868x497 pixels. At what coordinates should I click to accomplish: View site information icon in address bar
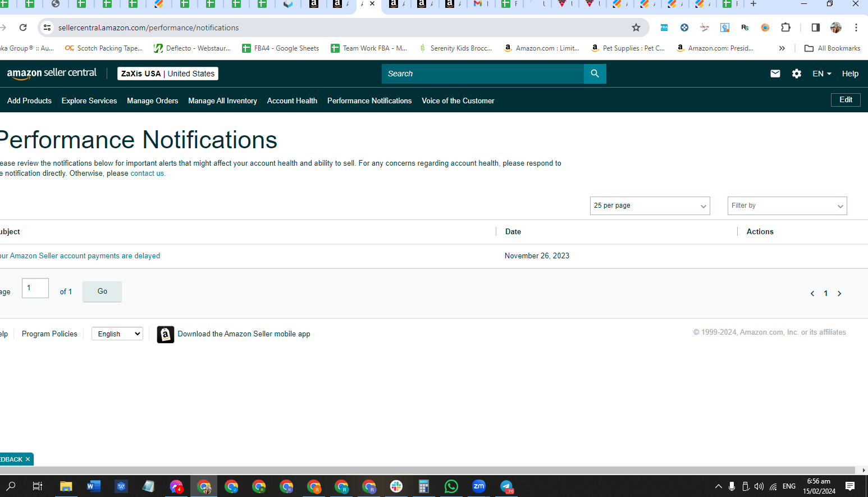pos(47,28)
